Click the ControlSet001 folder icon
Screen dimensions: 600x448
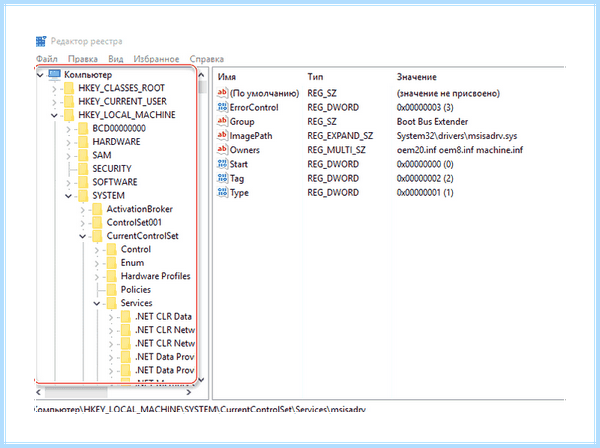coord(97,222)
